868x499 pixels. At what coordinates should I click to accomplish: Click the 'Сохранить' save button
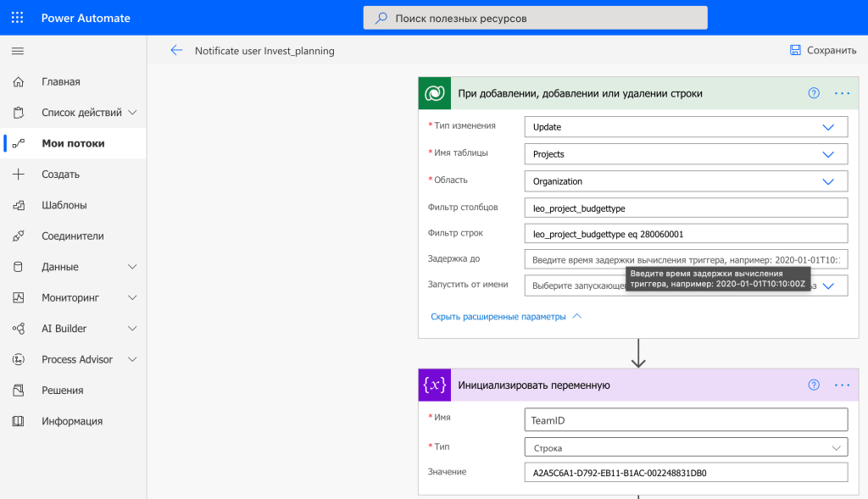[x=822, y=51]
